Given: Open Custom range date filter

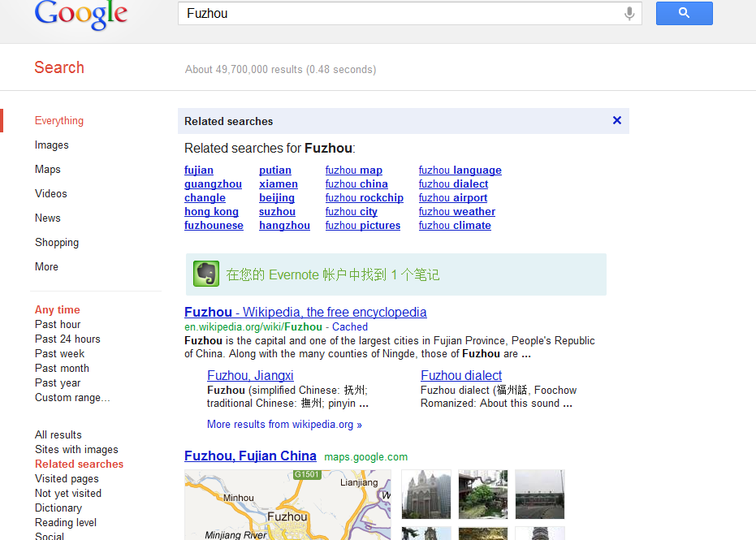Looking at the screenshot, I should (72, 397).
